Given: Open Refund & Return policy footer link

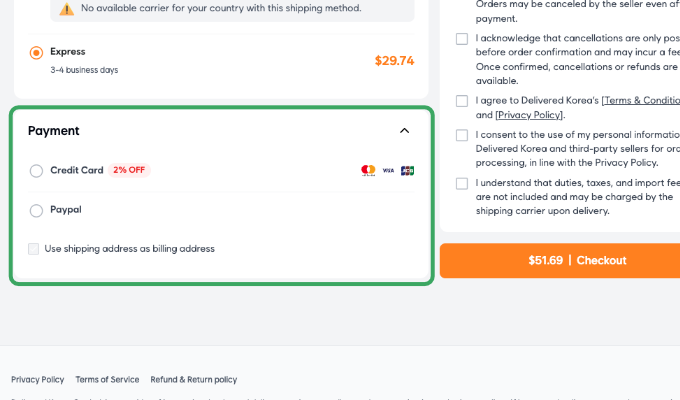Looking at the screenshot, I should [x=194, y=379].
